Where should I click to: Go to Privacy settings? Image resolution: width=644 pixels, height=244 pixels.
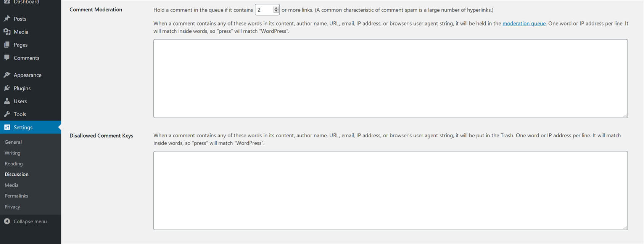(x=12, y=207)
